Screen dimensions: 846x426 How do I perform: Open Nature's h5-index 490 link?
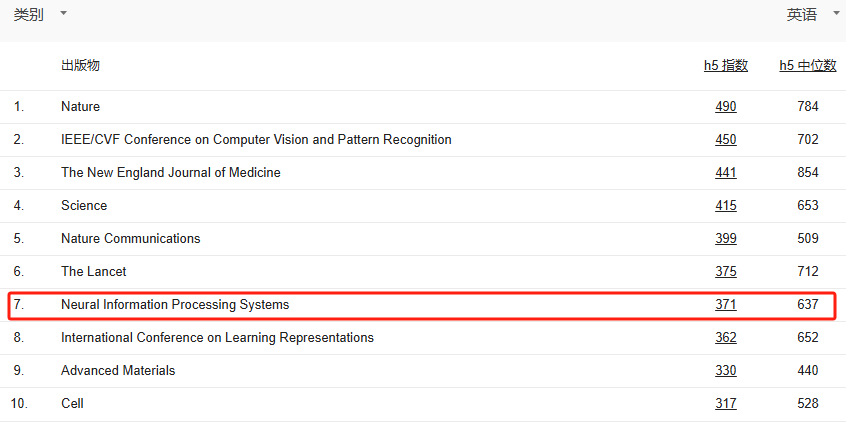(725, 107)
